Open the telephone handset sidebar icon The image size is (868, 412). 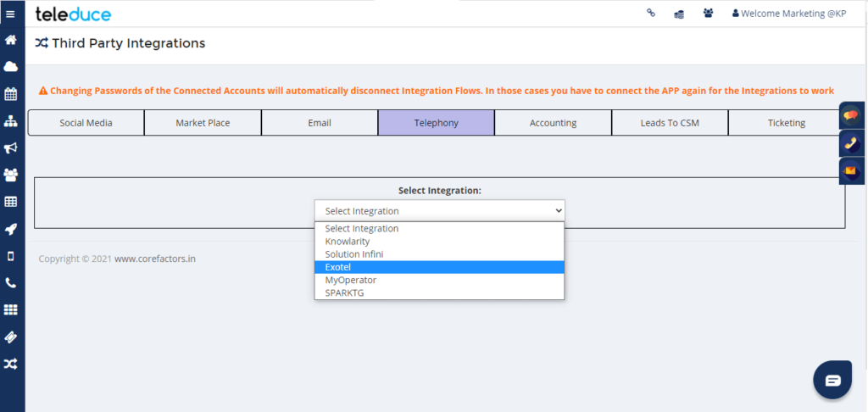[10, 283]
